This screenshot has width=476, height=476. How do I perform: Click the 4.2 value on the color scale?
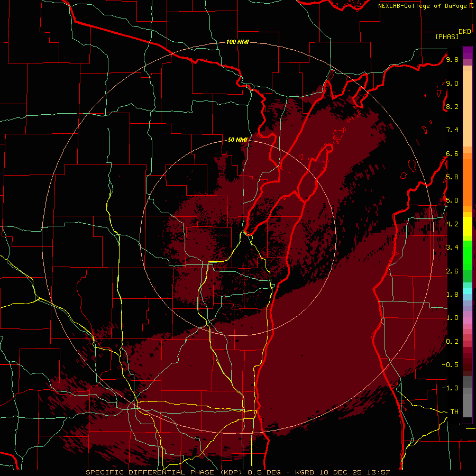(x=452, y=224)
